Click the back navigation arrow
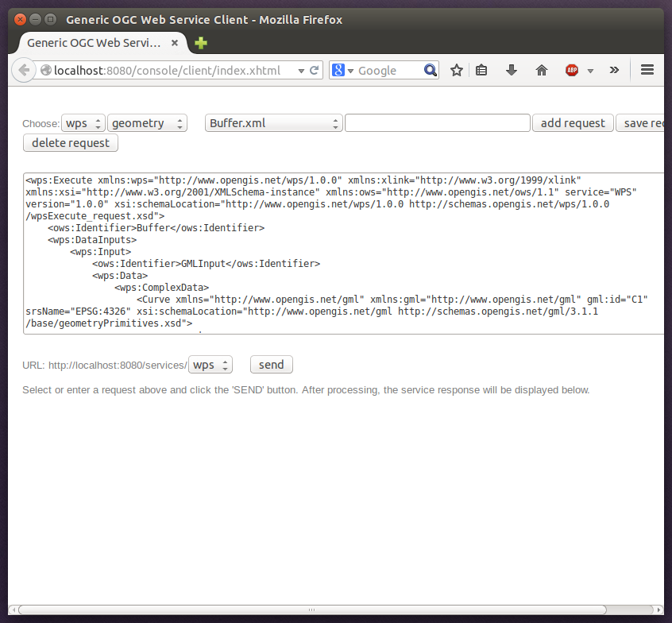This screenshot has height=623, width=672. (24, 70)
